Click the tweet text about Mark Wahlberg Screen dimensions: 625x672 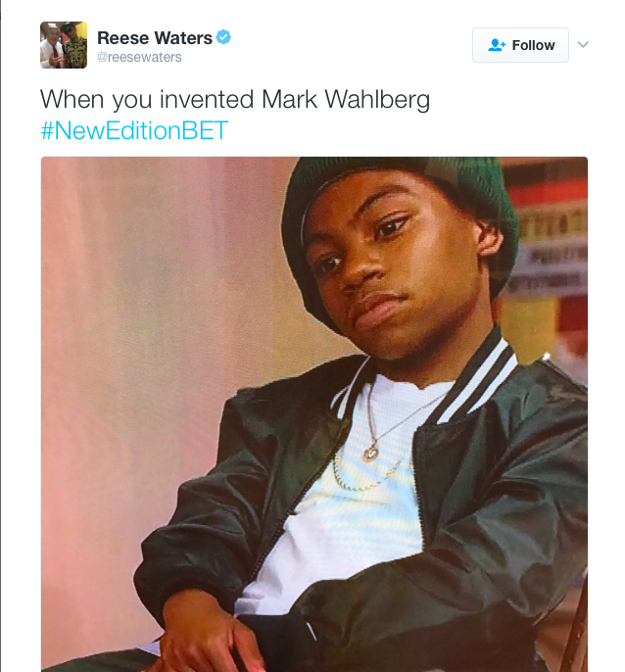pyautogui.click(x=235, y=100)
